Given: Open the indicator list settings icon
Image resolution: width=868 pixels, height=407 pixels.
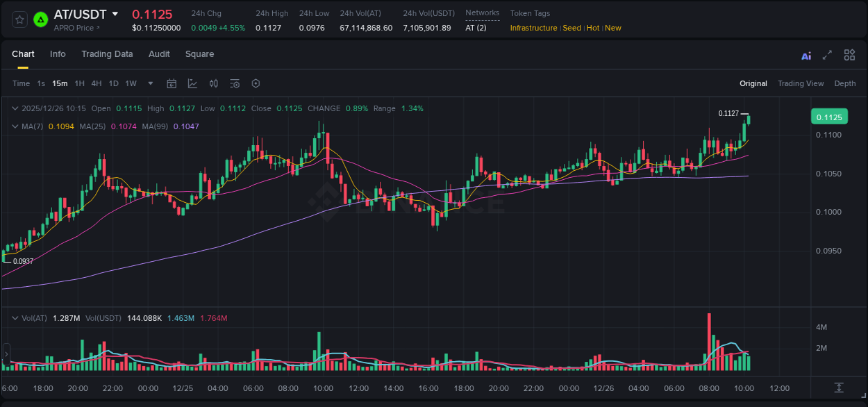Looking at the screenshot, I should pos(234,83).
